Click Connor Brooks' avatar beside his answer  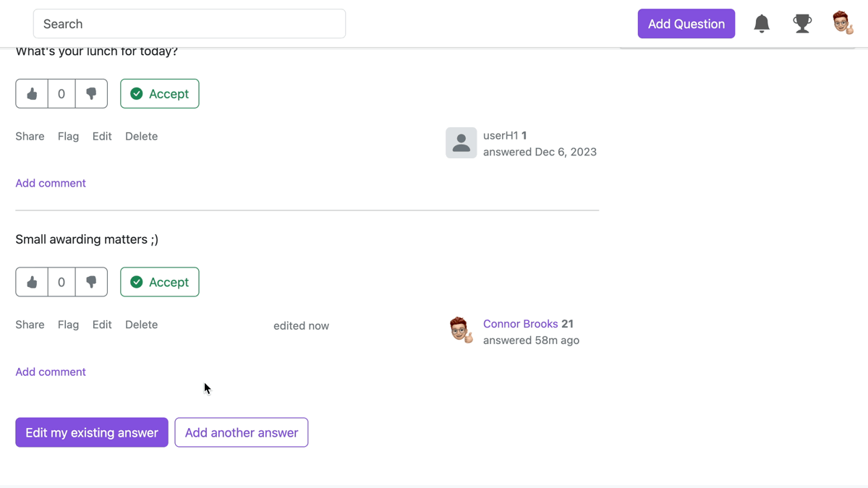click(461, 330)
